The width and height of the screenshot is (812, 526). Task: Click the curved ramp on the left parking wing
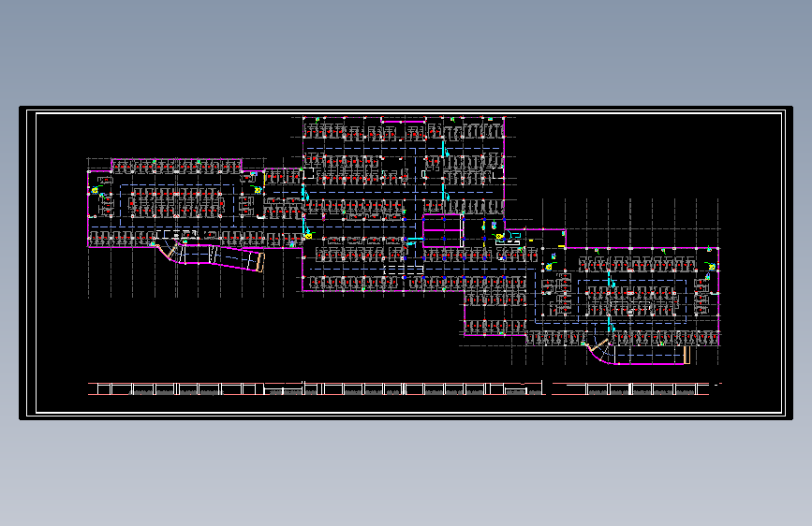(212, 257)
